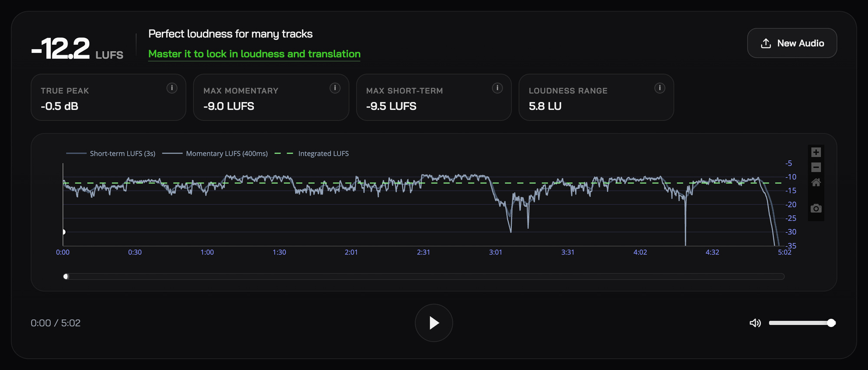Click the True Peak -0.5 dB card

[108, 97]
